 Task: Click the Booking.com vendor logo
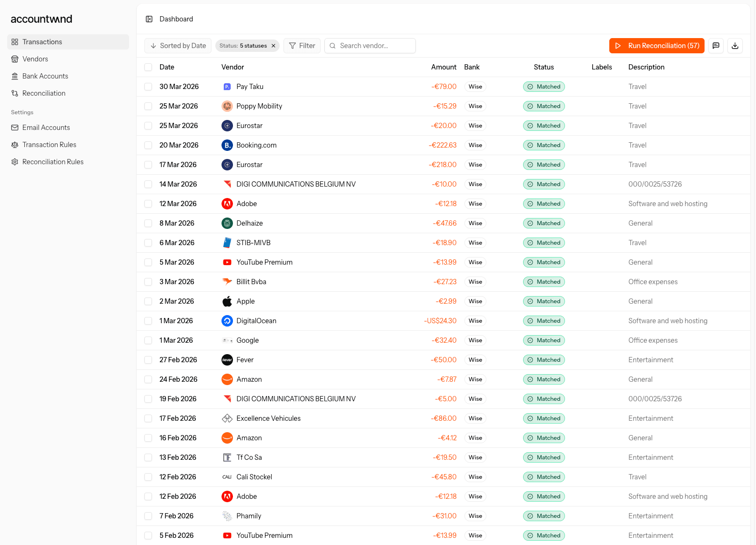tap(227, 145)
